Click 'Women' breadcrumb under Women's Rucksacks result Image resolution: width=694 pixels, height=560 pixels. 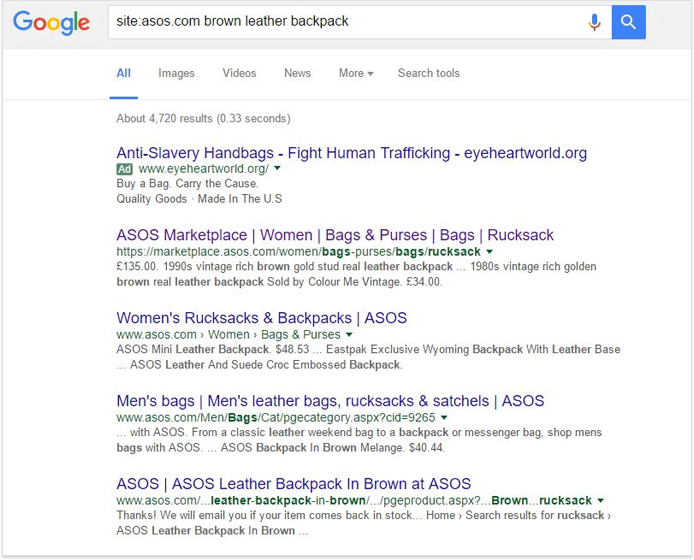coord(229,334)
